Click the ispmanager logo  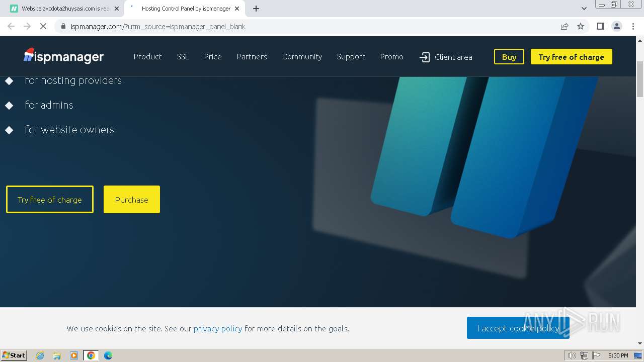click(x=63, y=56)
